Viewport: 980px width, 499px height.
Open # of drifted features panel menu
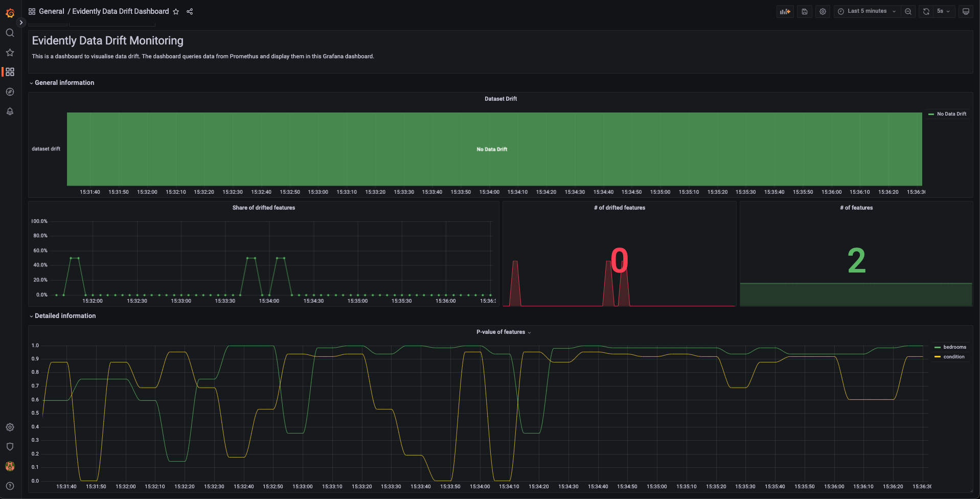click(x=620, y=208)
